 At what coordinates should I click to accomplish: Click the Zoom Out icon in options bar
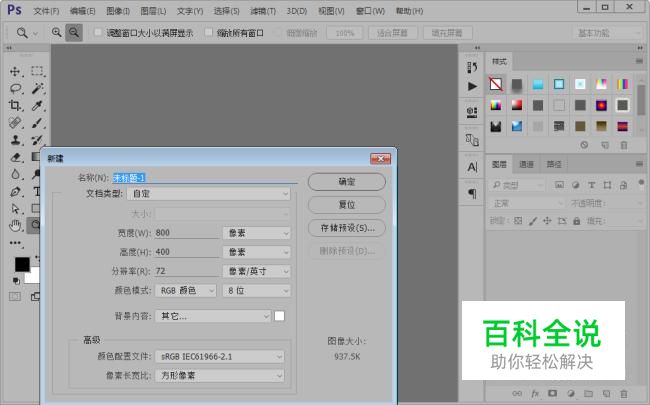click(74, 32)
